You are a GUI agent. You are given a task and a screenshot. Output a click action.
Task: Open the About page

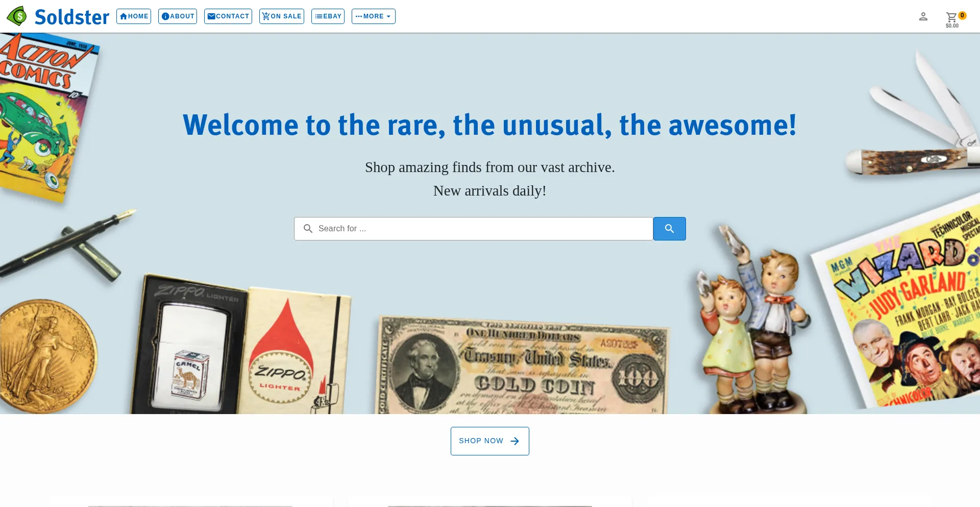(x=178, y=16)
